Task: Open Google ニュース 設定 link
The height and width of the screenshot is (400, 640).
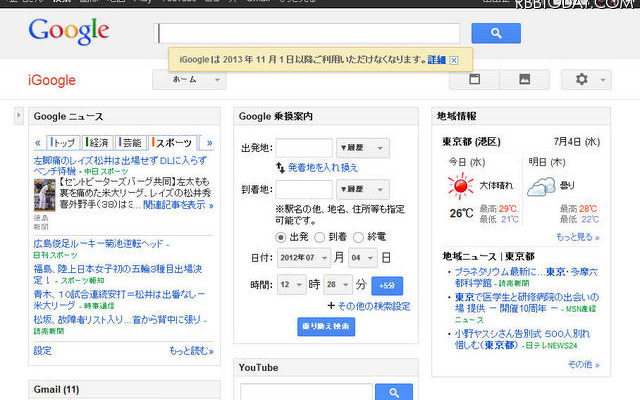Action: pyautogui.click(x=42, y=351)
